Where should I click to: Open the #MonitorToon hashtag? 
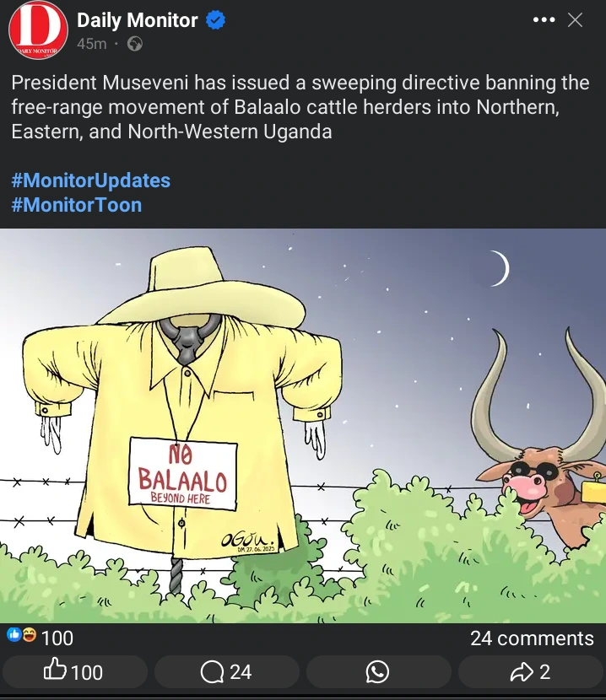click(77, 205)
